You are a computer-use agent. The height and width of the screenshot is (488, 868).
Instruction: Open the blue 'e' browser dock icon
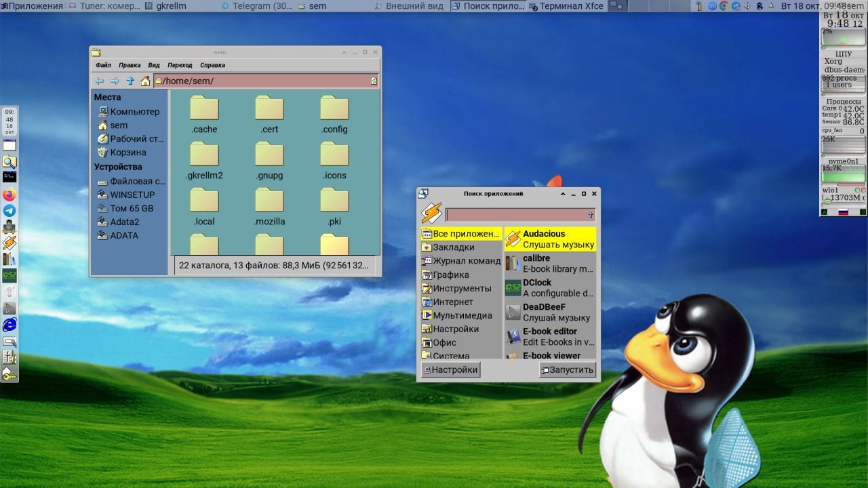click(x=9, y=325)
